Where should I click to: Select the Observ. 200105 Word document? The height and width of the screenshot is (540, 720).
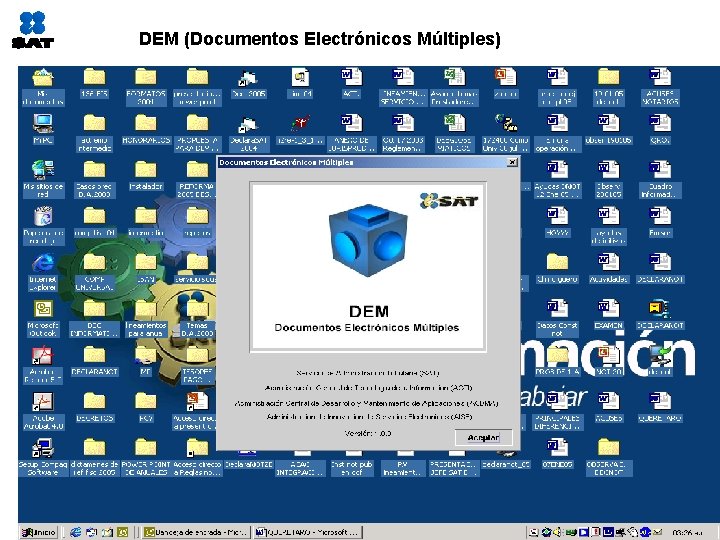click(x=608, y=179)
